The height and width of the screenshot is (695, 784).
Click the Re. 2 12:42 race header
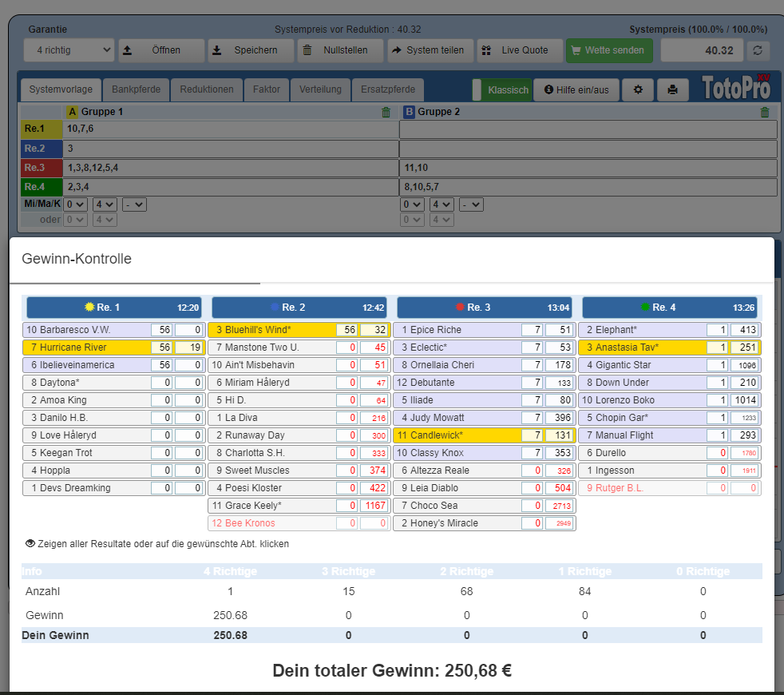tap(299, 308)
